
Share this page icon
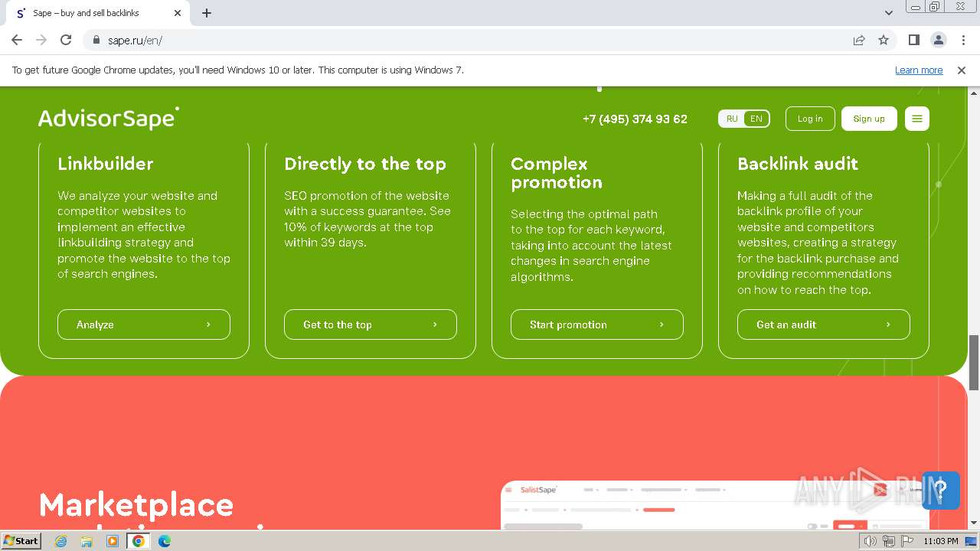pos(859,40)
